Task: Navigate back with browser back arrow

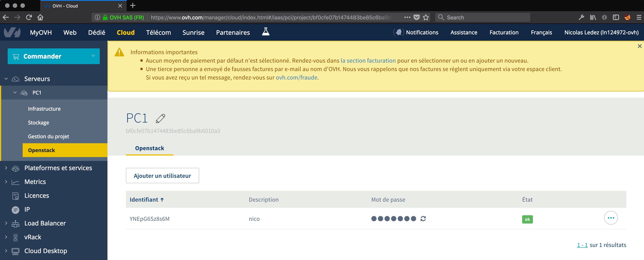Action: pos(6,17)
